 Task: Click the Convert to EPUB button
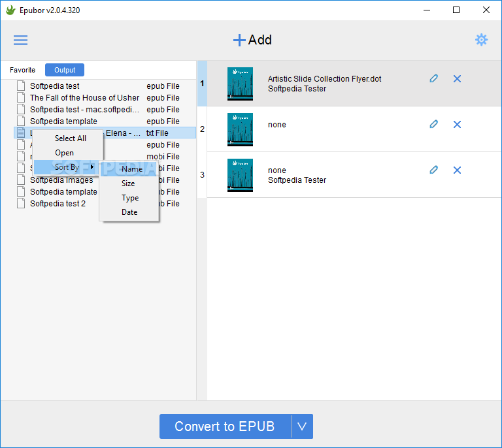pos(226,426)
